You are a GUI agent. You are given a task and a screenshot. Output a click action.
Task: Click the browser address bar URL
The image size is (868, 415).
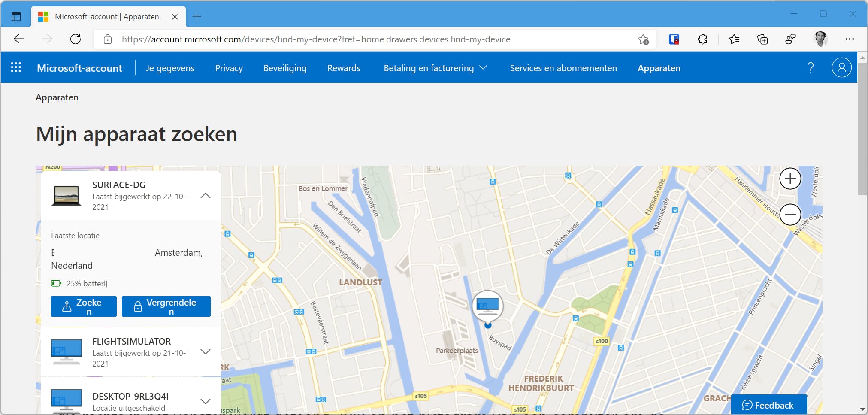tap(316, 39)
